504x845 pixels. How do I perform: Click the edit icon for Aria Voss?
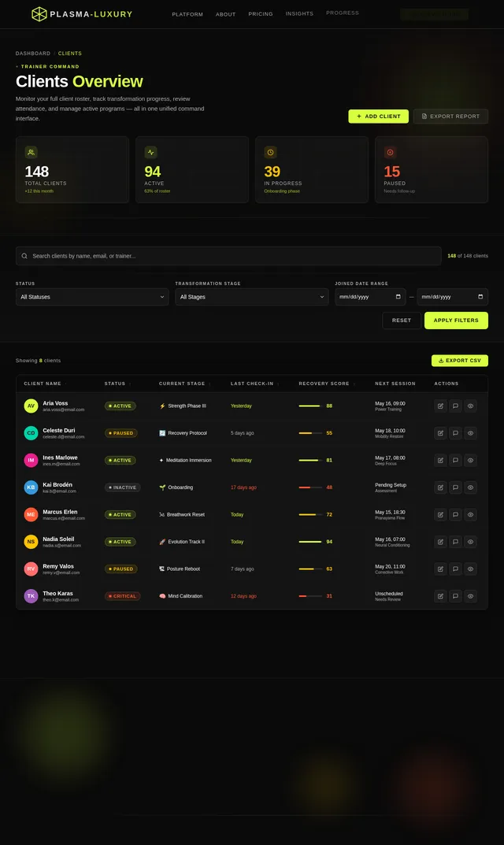pyautogui.click(x=440, y=406)
